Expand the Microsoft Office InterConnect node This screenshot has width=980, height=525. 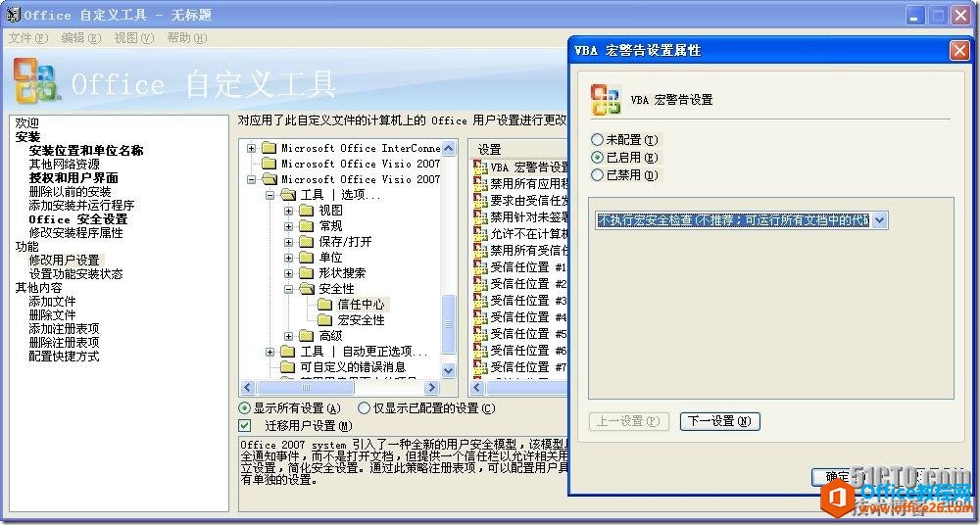coord(251,148)
